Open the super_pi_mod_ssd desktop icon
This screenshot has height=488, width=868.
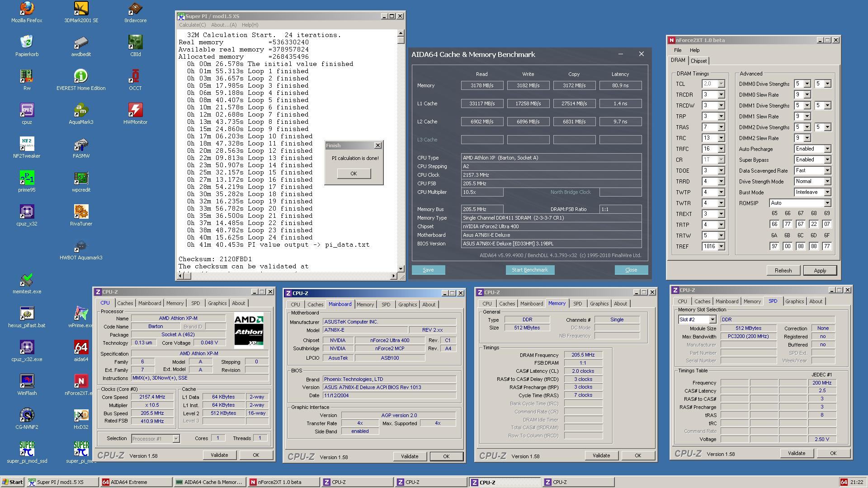(x=27, y=453)
